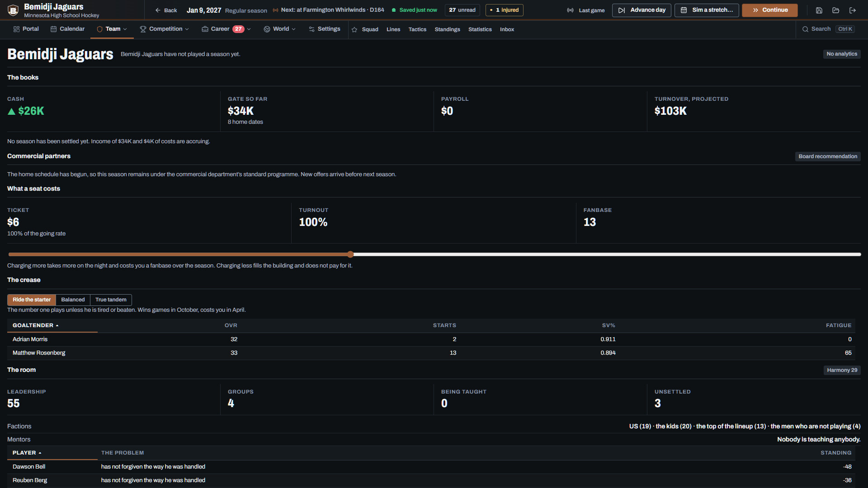
Task: Click the ticket price slider handle
Action: coord(350,254)
